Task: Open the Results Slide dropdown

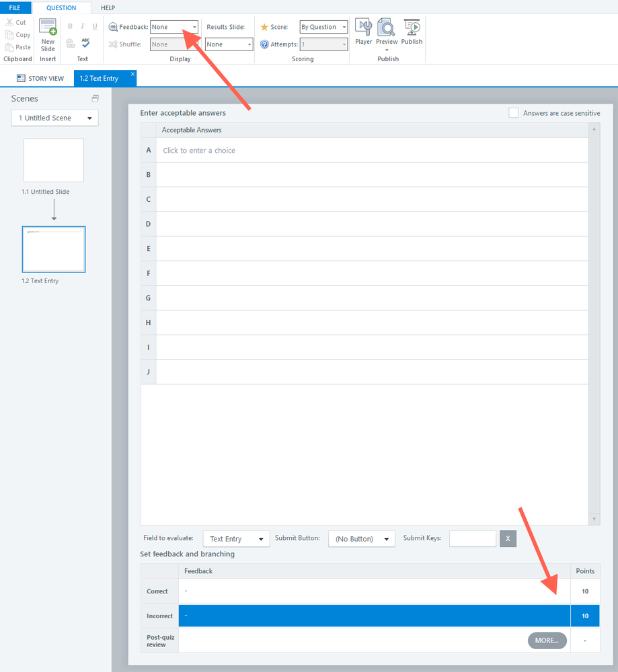Action: (x=229, y=44)
